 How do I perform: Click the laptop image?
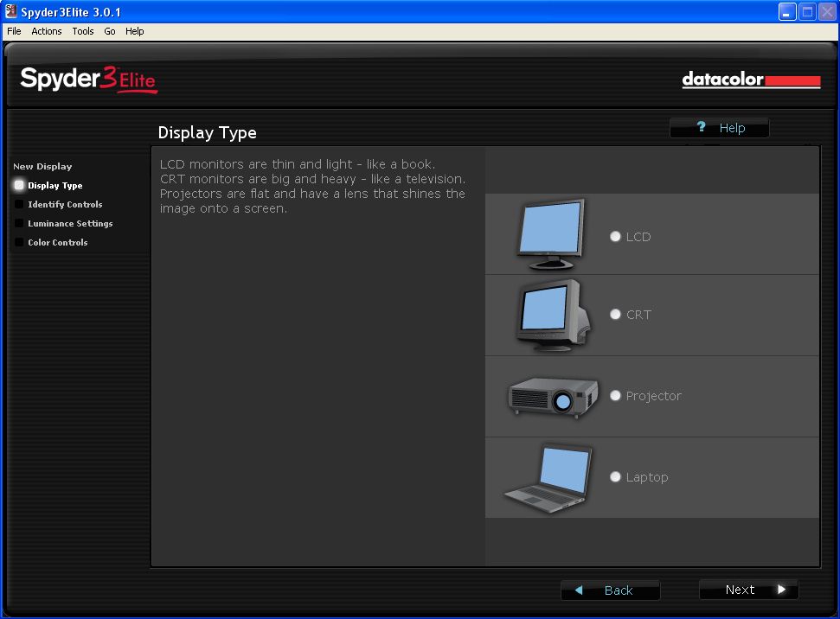point(548,478)
